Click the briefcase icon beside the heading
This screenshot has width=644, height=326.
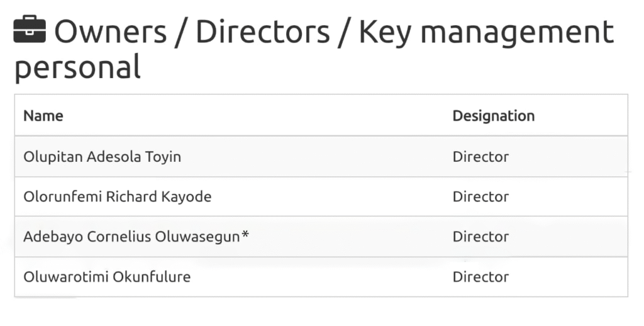point(29,31)
